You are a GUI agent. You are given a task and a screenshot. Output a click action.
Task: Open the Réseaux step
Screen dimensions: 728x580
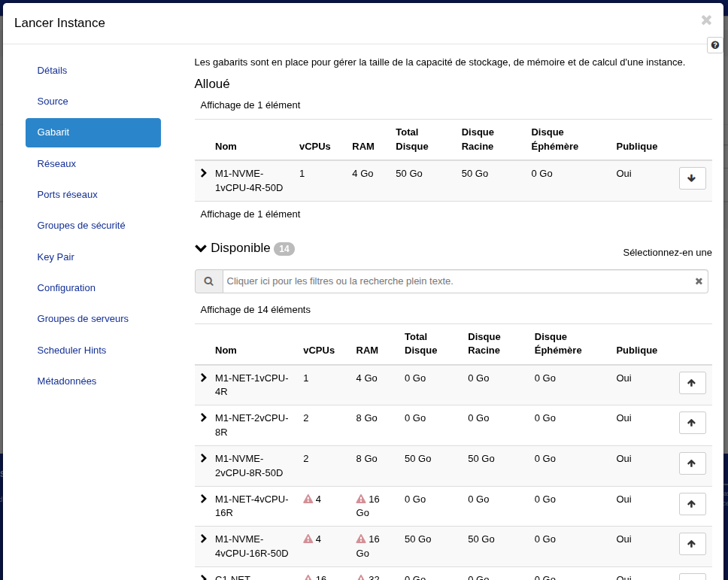[x=56, y=163]
